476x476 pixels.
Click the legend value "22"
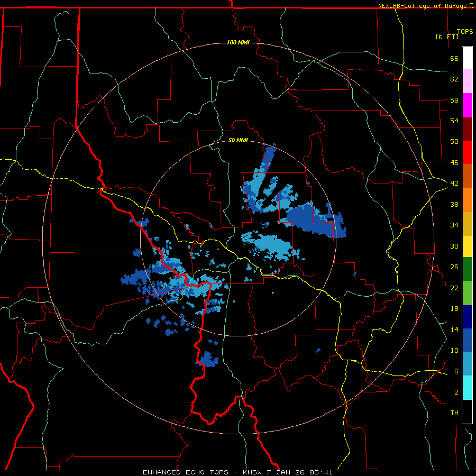(454, 288)
